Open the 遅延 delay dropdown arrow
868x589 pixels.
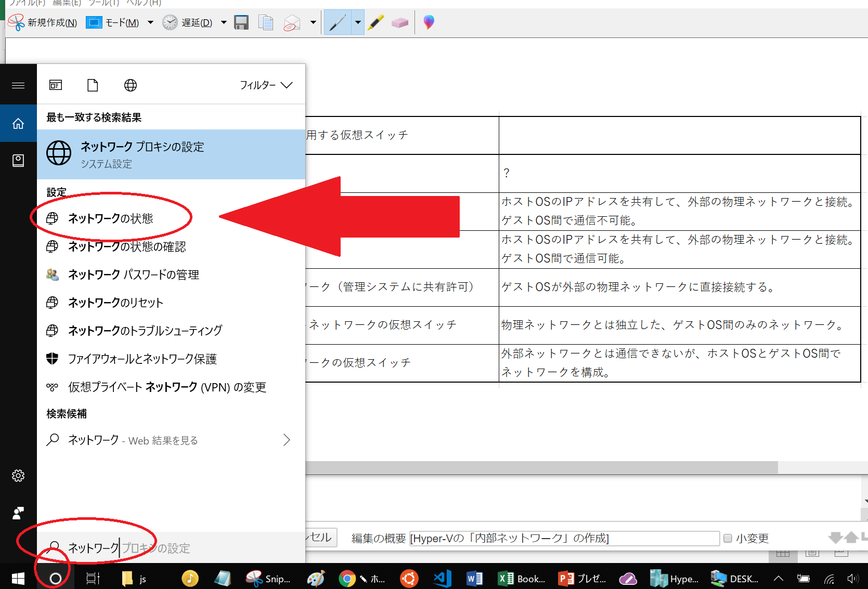click(x=224, y=22)
